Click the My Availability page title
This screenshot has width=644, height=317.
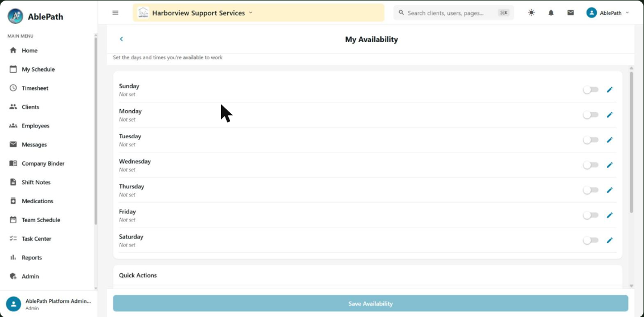371,39
